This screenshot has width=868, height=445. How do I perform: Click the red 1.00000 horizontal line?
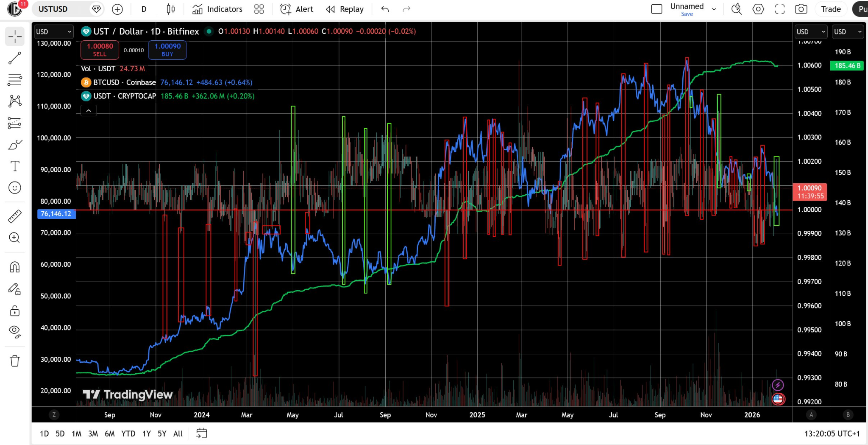click(x=424, y=210)
